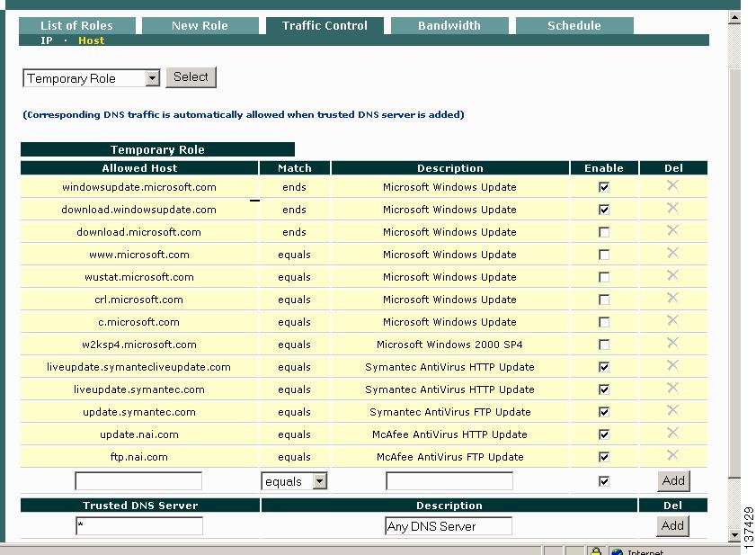Open the Temporary Role dropdown
The width and height of the screenshot is (756, 555).
[152, 78]
